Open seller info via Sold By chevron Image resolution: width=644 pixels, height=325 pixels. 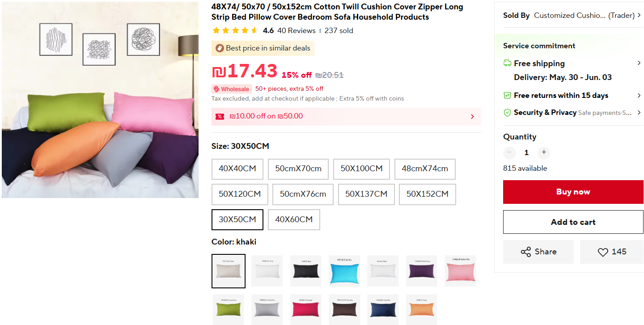(639, 15)
